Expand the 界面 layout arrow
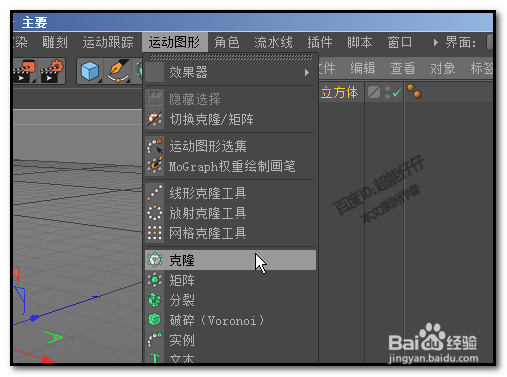The height and width of the screenshot is (377, 507). 435,43
